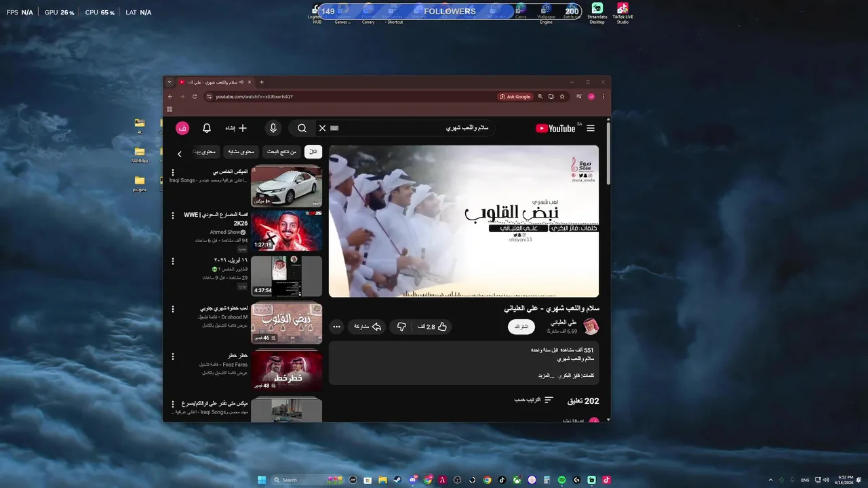Select the 'محتوى مشابه' chip

[x=241, y=152]
